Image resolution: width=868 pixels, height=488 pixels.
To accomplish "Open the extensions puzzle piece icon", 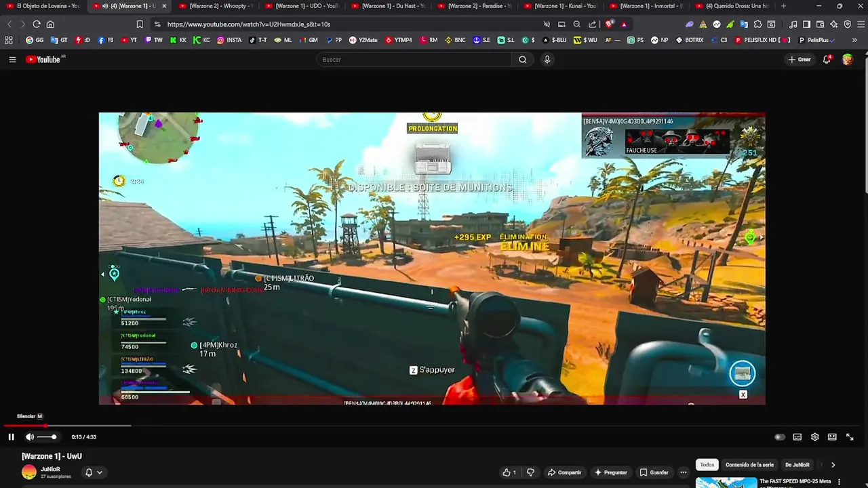I will (x=757, y=24).
